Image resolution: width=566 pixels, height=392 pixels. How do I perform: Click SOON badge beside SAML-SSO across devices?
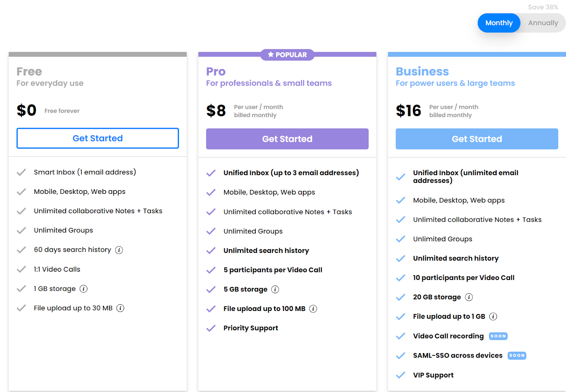pyautogui.click(x=517, y=356)
